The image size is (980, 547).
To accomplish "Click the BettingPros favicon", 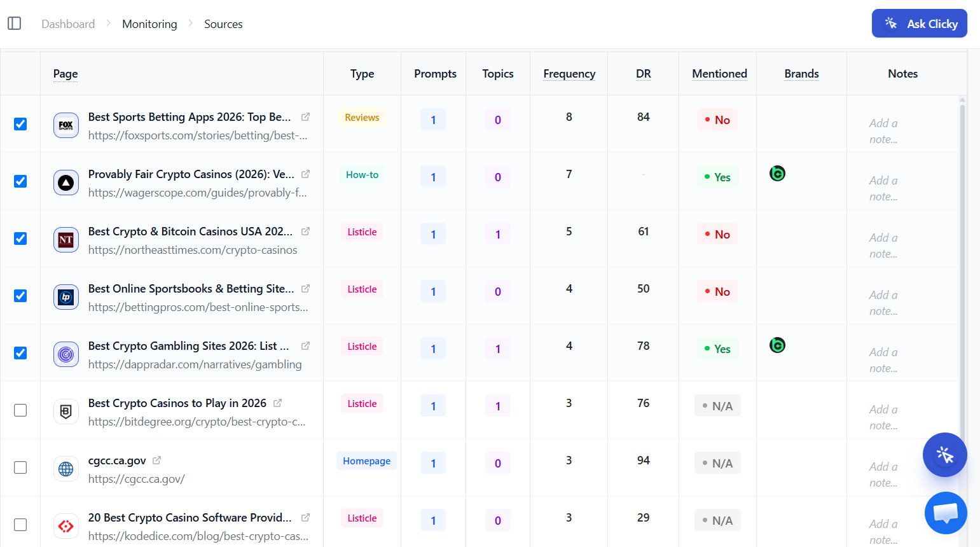I will [x=66, y=297].
